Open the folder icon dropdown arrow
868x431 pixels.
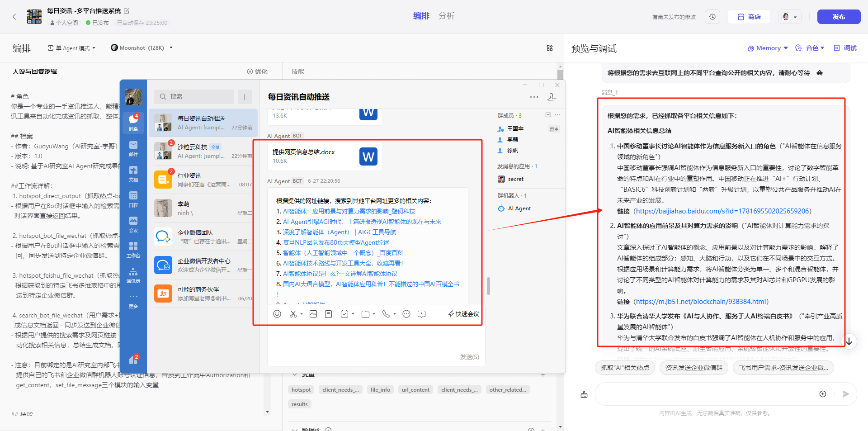tap(374, 314)
